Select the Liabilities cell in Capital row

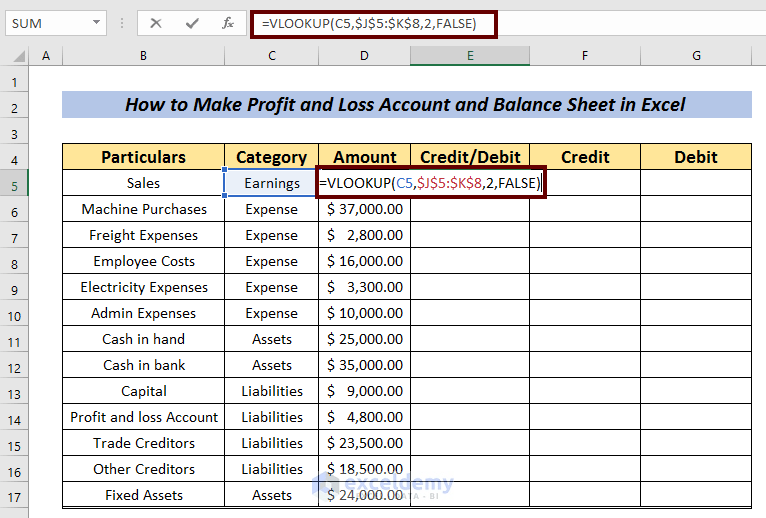pyautogui.click(x=272, y=390)
